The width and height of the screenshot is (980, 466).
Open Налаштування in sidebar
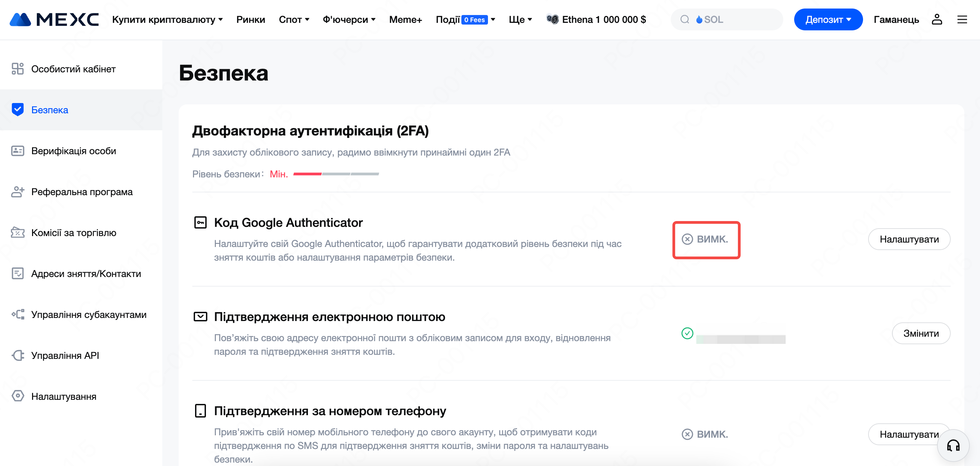tap(81, 396)
